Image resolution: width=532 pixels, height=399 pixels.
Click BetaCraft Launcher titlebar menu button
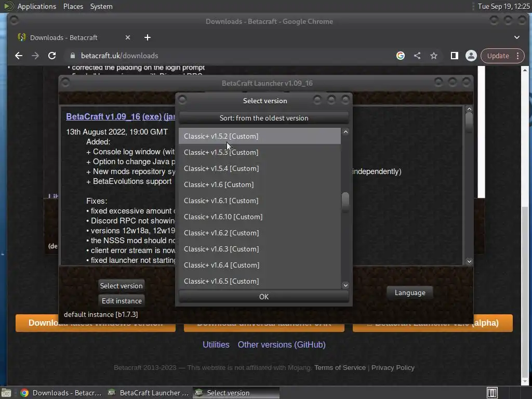tap(65, 83)
